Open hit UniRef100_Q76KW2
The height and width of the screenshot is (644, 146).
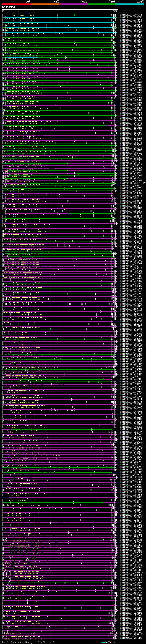tap(131, 32)
